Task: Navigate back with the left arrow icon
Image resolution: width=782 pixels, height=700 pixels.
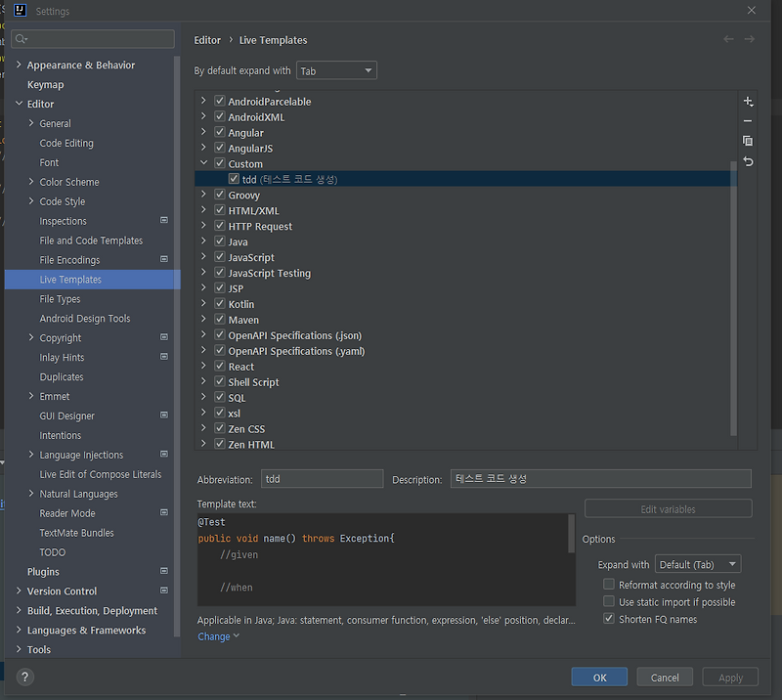Action: 728,39
